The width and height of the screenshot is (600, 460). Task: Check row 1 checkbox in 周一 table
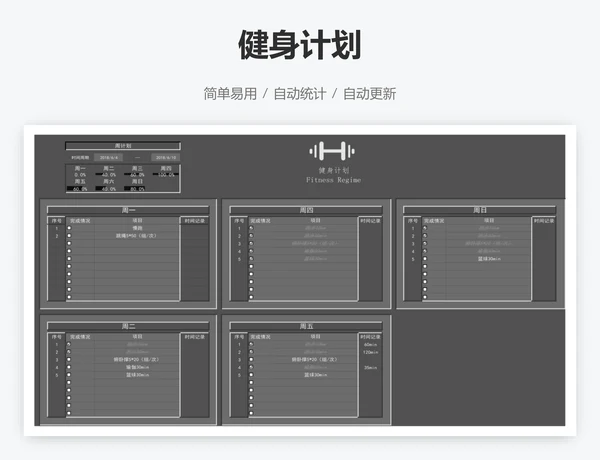click(69, 228)
